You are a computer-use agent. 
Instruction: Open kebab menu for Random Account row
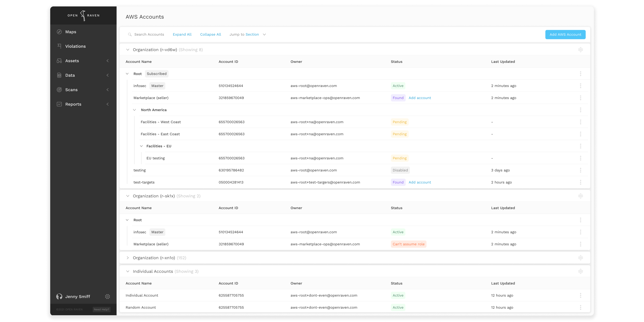[580, 307]
